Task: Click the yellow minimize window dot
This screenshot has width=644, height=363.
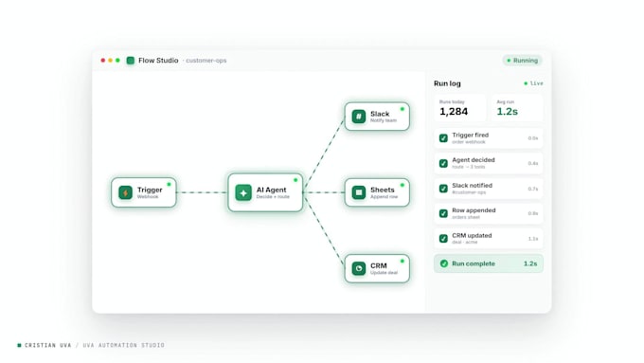Action: pyautogui.click(x=110, y=61)
